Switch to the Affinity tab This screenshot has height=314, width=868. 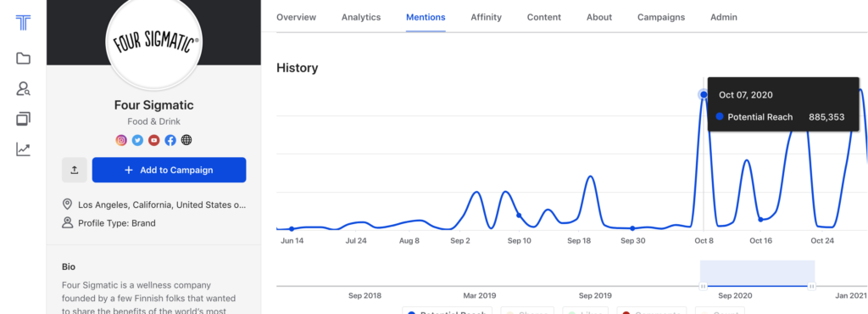486,17
